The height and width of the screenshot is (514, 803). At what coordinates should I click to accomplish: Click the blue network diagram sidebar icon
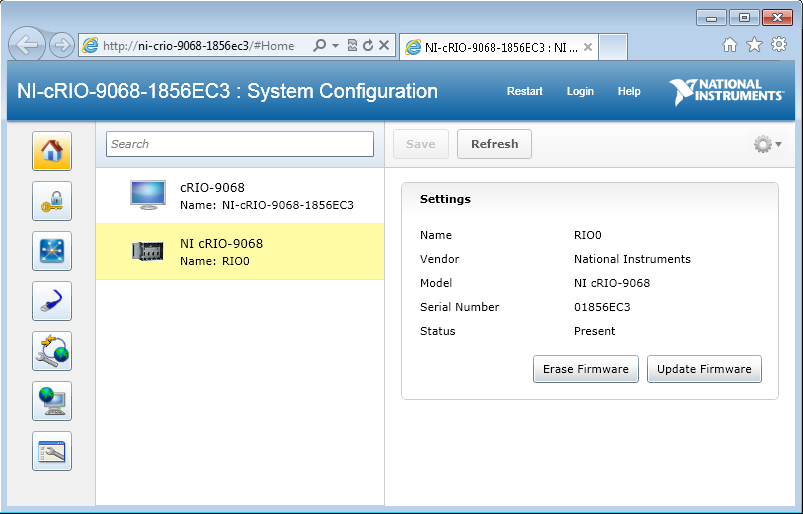[51, 251]
